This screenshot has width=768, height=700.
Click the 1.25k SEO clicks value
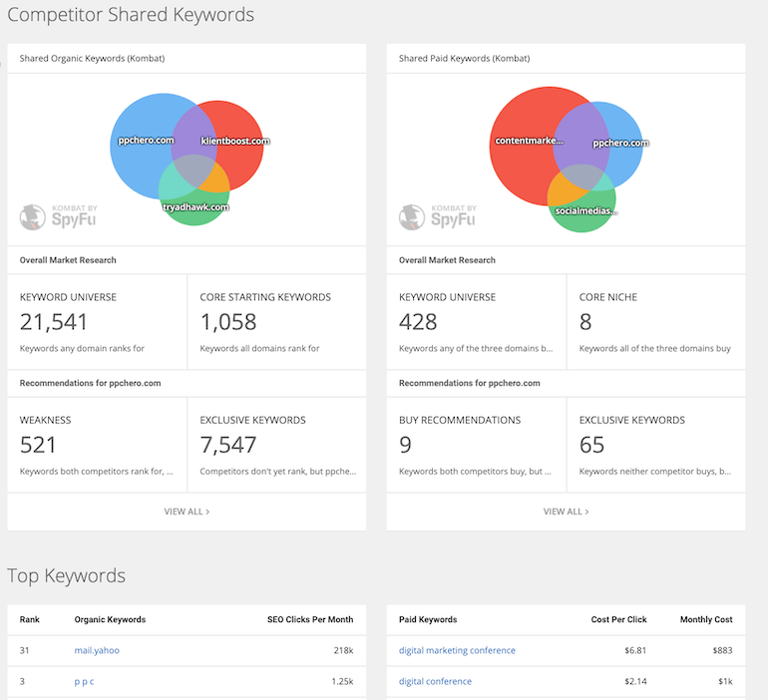click(342, 681)
